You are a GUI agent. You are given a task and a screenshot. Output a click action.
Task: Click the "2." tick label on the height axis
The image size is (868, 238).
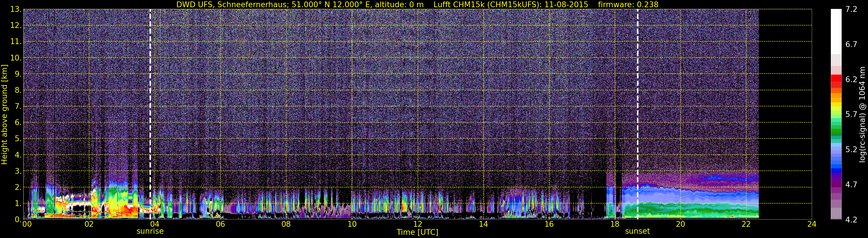click(18, 188)
